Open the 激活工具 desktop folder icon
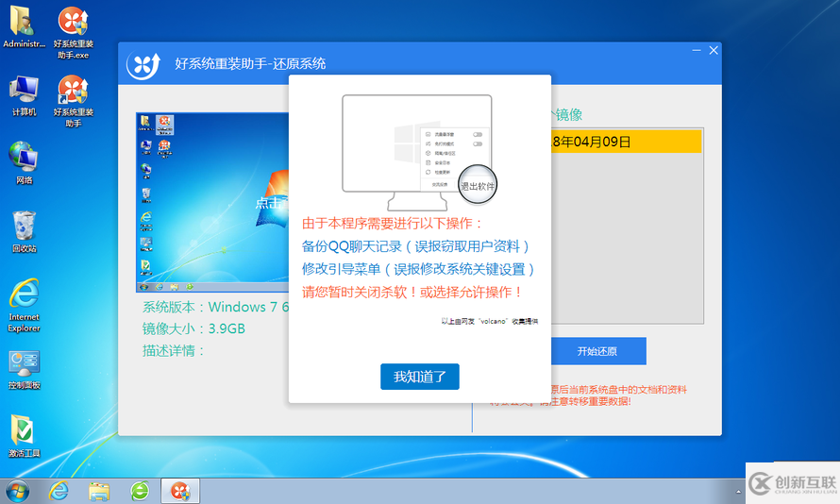Screen dimensions: 840x504 click(24, 436)
